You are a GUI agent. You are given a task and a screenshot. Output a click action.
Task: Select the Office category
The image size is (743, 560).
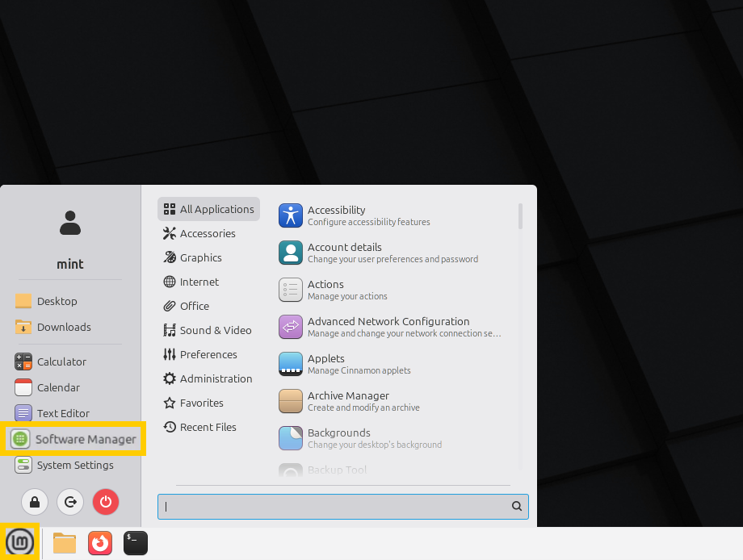(x=208, y=306)
